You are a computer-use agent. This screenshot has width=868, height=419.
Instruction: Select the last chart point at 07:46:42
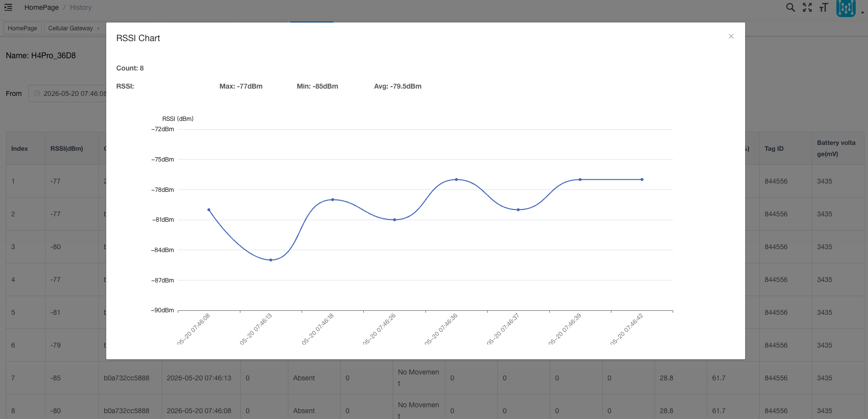[x=642, y=180]
